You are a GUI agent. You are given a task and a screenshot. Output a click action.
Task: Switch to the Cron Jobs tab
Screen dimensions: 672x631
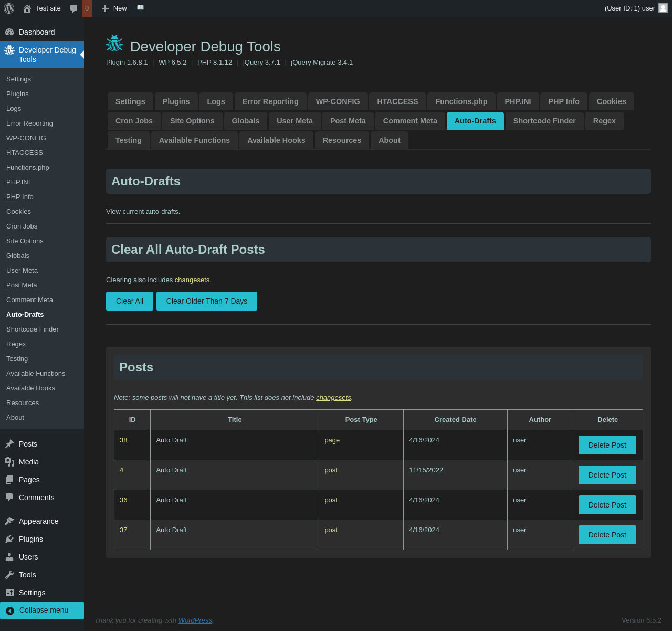tap(134, 121)
